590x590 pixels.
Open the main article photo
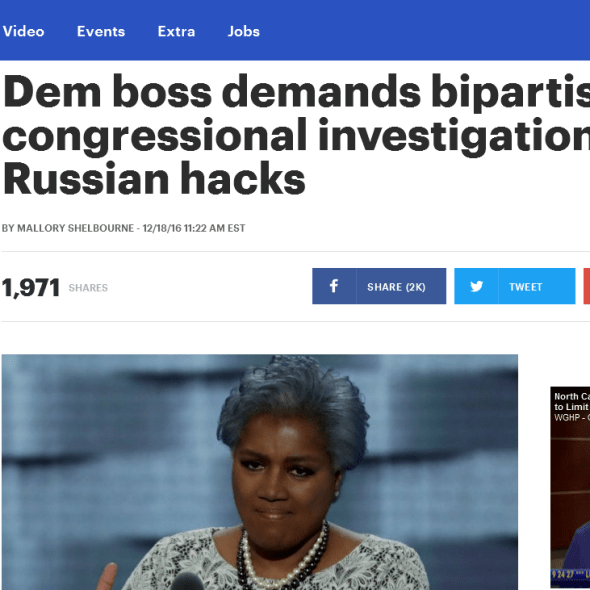point(260,472)
